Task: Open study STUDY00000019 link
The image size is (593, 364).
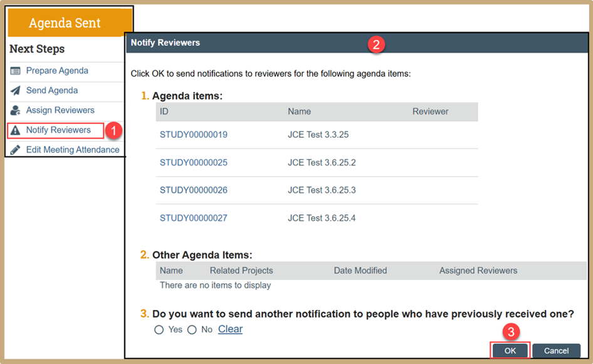Action: coord(194,135)
